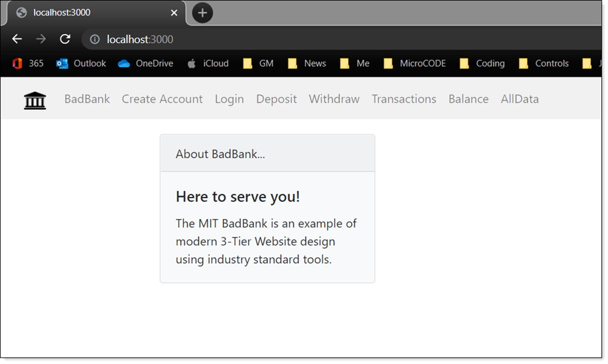
Task: Close the localhost:3000 tab
Action: [x=174, y=13]
